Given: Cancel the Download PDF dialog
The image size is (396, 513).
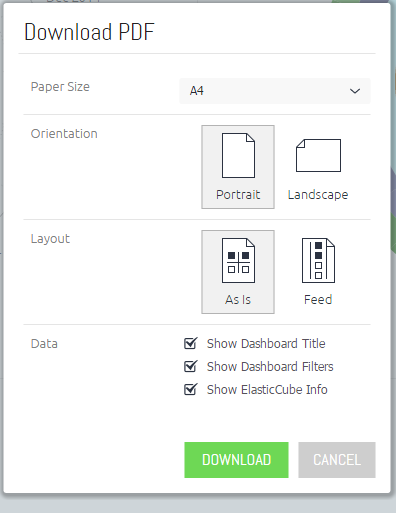Looking at the screenshot, I should (337, 460).
